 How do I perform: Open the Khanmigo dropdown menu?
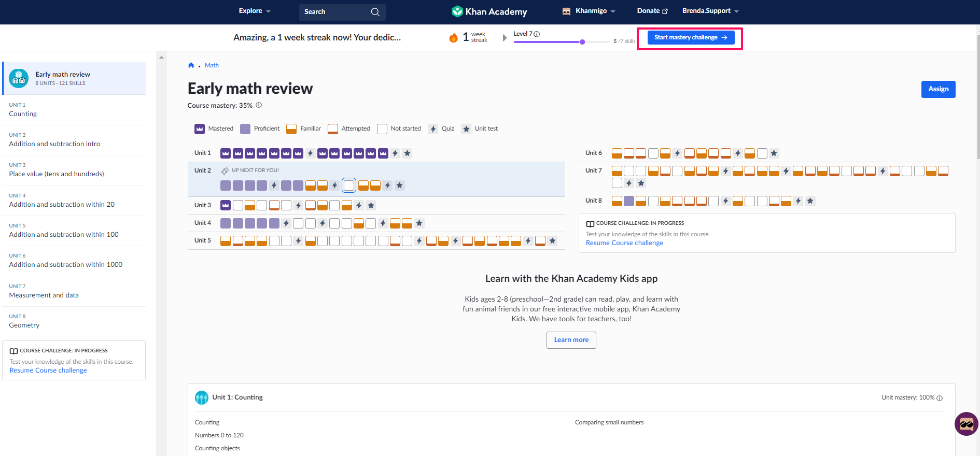coord(589,11)
